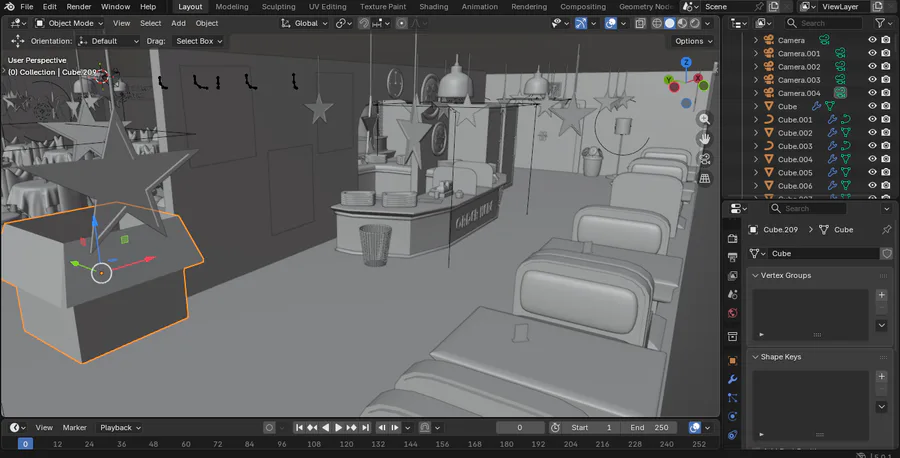
Task: Select wireframe viewport shading
Action: (657, 24)
